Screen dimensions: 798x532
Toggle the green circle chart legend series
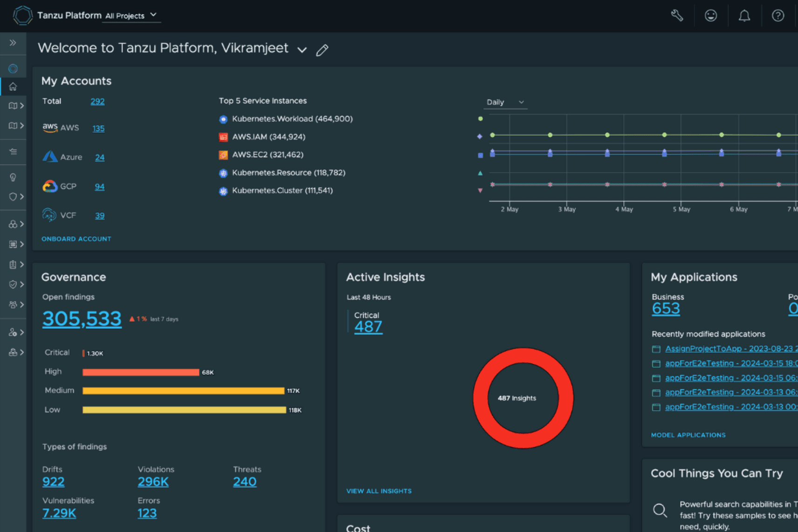pos(480,119)
